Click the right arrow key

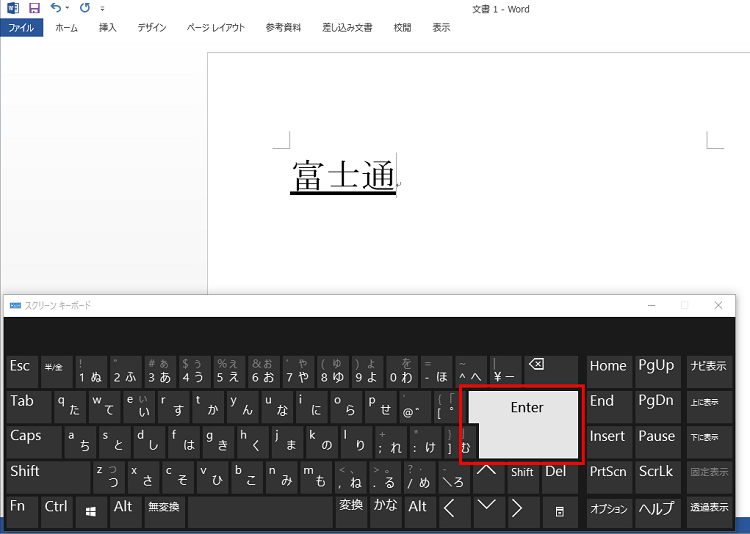(523, 512)
